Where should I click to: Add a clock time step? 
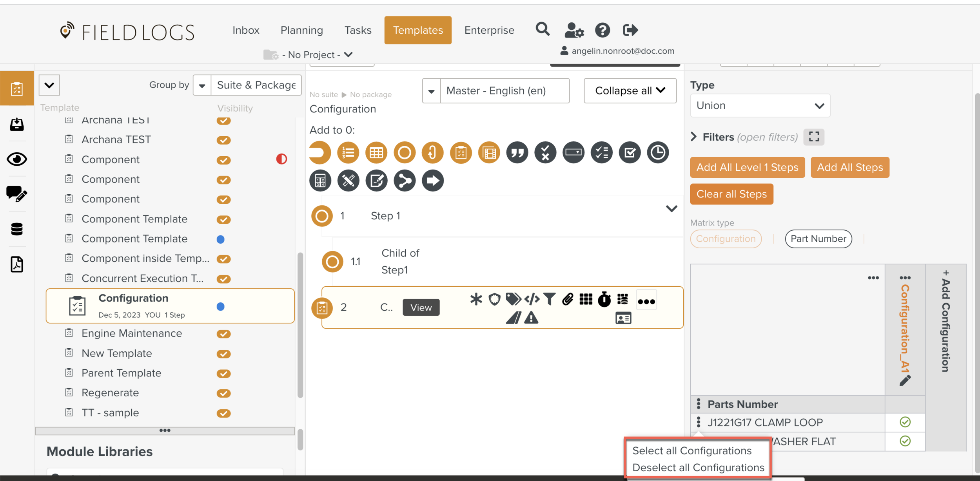658,152
